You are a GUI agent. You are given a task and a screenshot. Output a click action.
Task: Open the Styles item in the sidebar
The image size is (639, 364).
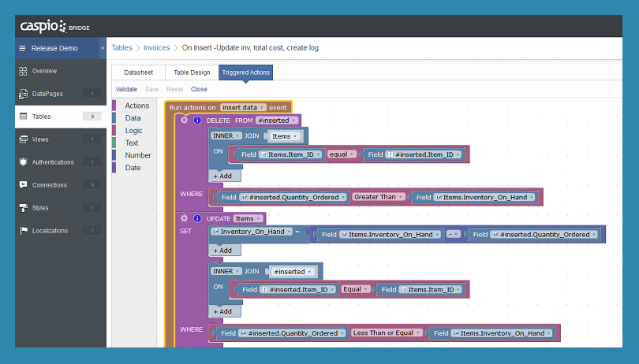coord(39,208)
